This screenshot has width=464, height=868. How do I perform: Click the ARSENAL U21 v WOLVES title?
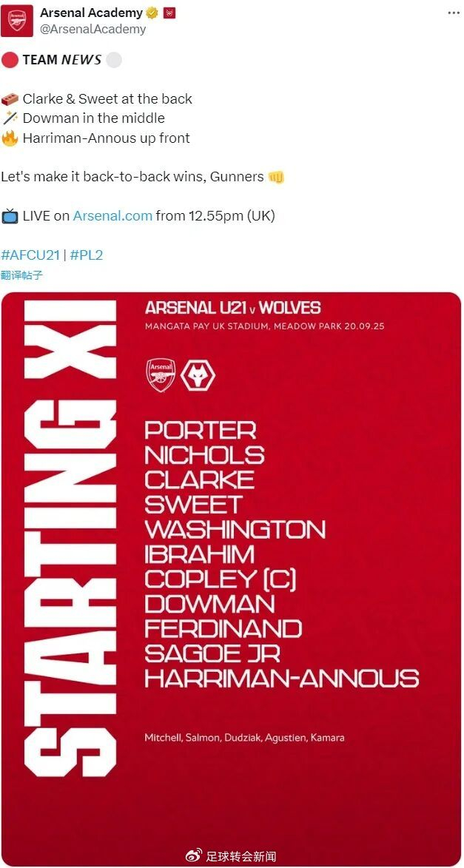[x=233, y=308]
